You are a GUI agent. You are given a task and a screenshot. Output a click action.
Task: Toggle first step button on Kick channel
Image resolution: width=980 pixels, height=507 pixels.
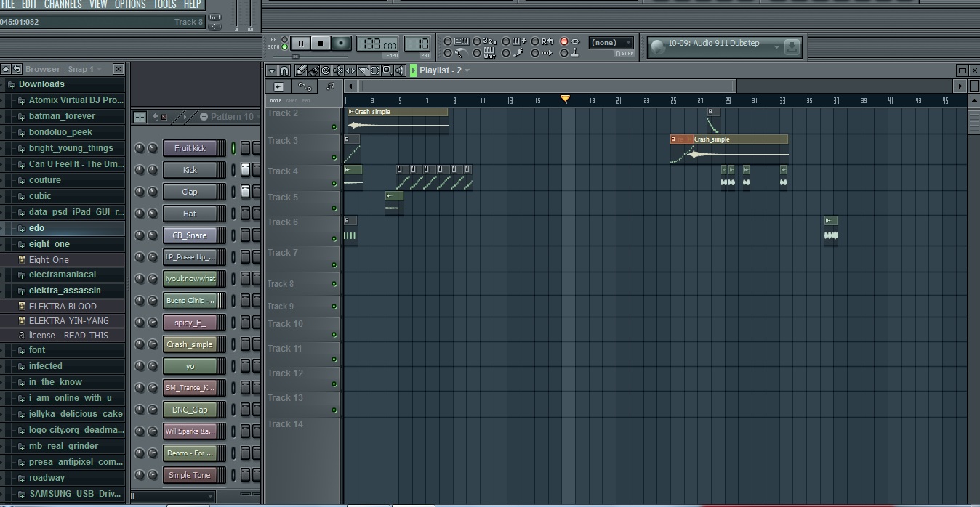pos(246,170)
